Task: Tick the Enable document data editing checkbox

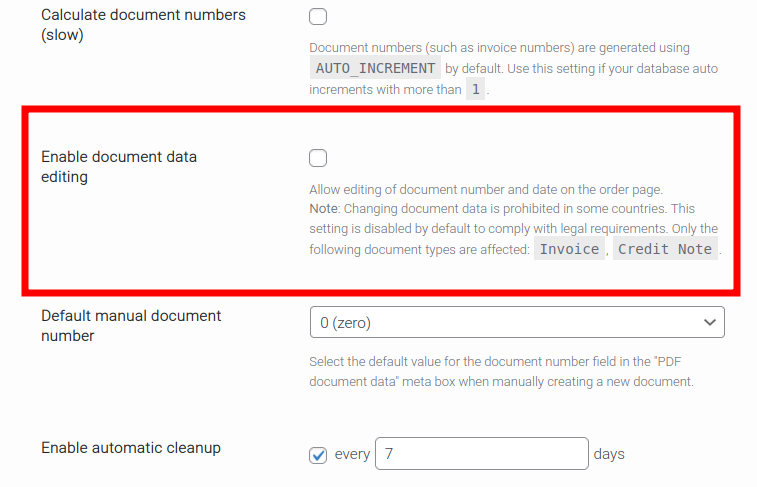Action: pyautogui.click(x=318, y=157)
